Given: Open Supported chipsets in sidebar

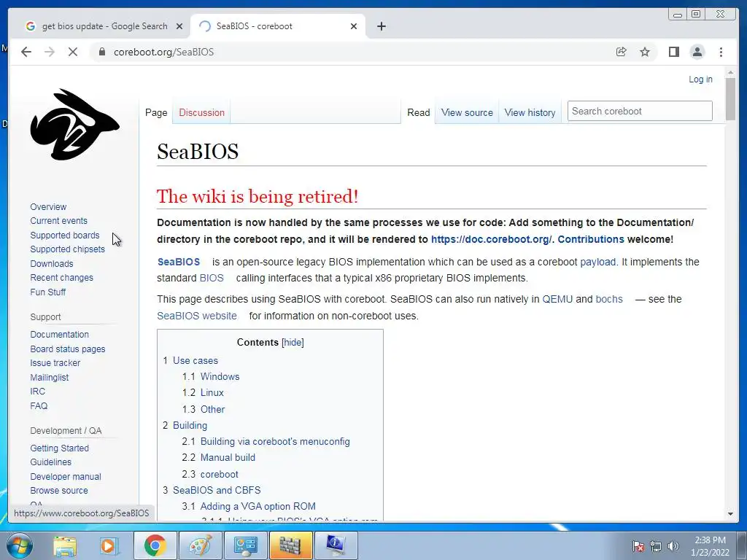Looking at the screenshot, I should pyautogui.click(x=67, y=249).
